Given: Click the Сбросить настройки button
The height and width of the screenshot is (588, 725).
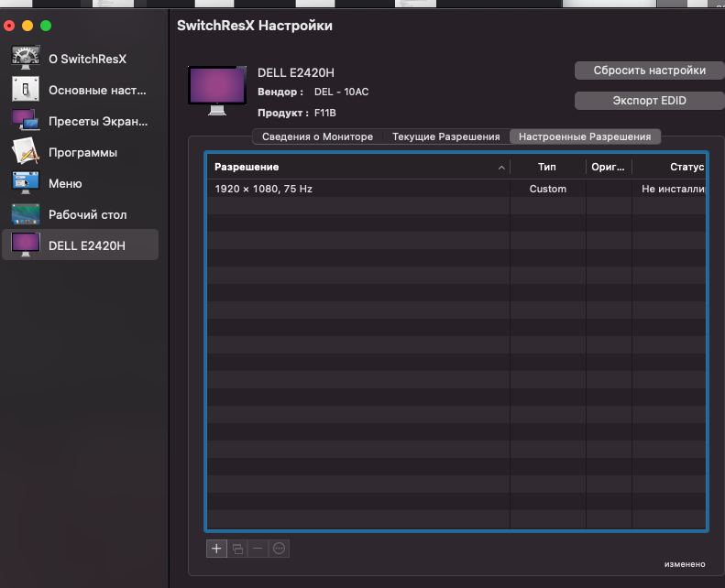Looking at the screenshot, I should pyautogui.click(x=649, y=71).
